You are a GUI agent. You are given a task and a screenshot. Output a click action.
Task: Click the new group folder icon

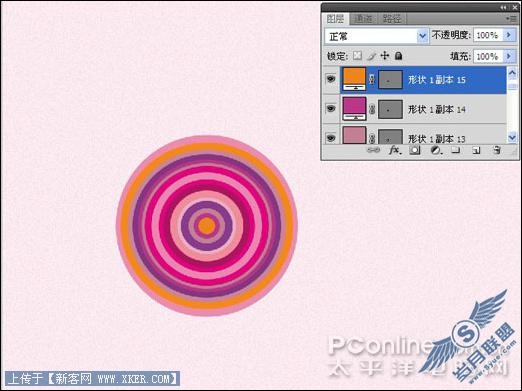point(455,150)
